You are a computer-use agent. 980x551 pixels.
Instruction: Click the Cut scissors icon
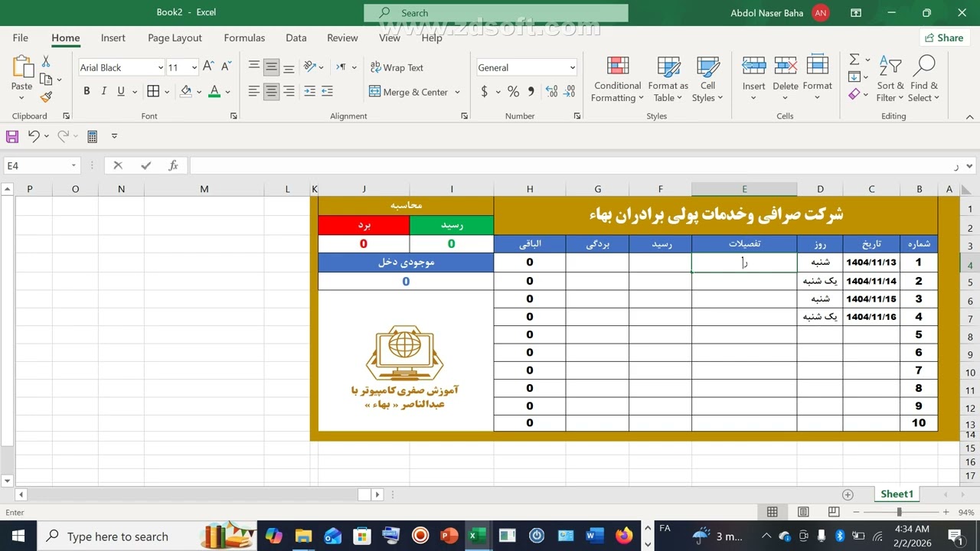tap(46, 61)
